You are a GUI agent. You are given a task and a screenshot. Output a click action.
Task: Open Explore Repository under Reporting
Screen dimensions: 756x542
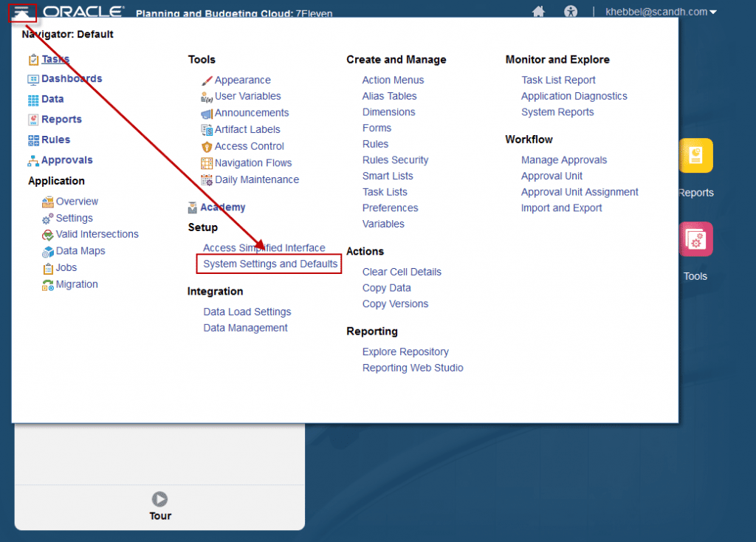[x=405, y=351]
